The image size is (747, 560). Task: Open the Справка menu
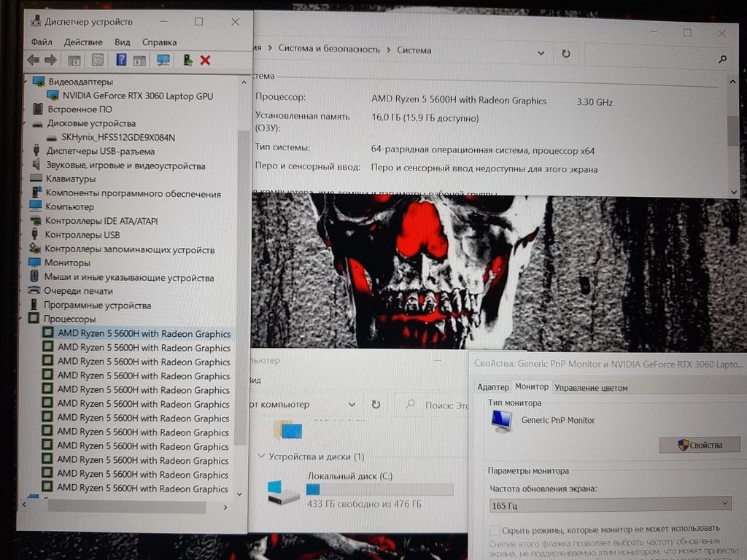coord(159,42)
